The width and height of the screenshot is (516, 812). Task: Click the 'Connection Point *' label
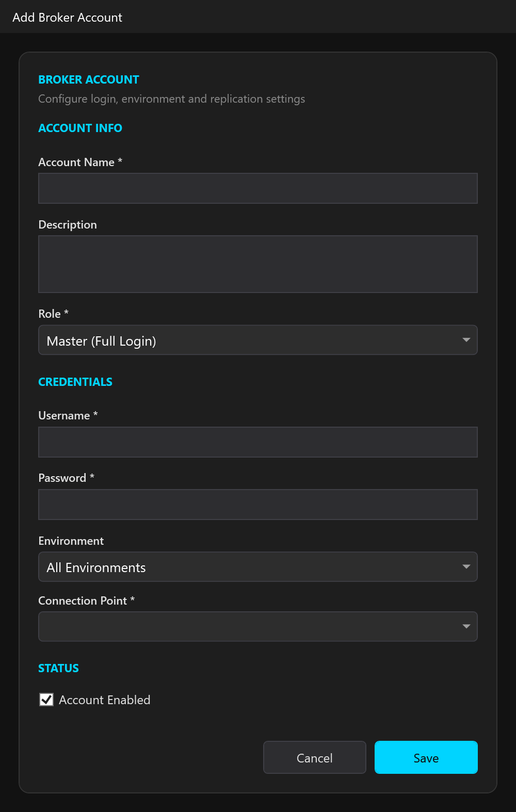pyautogui.click(x=87, y=601)
